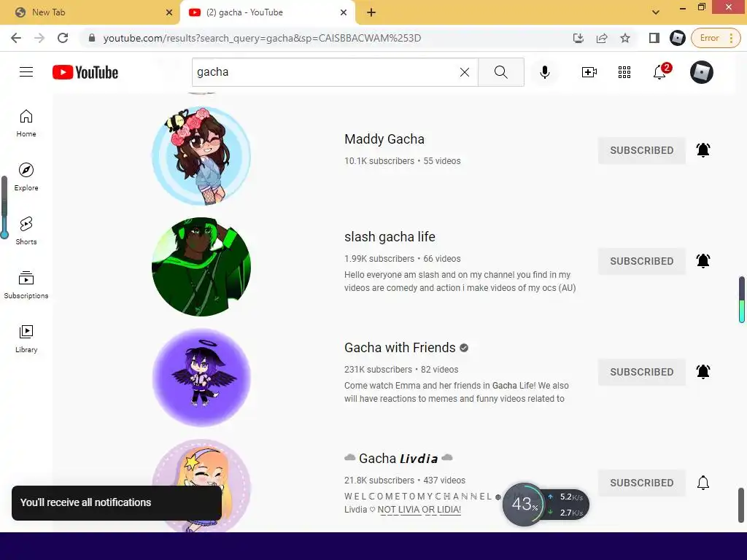Open browser side panel

pyautogui.click(x=654, y=38)
